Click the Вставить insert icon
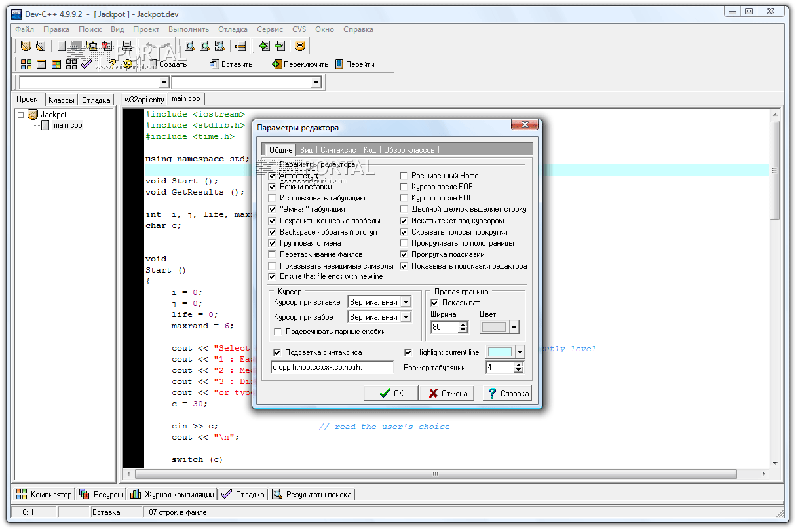This screenshot has height=532, width=798. click(214, 64)
